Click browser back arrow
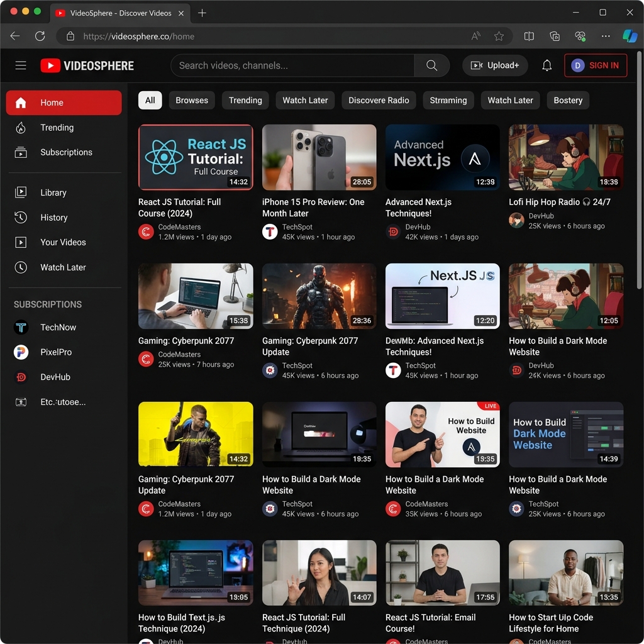 click(15, 36)
